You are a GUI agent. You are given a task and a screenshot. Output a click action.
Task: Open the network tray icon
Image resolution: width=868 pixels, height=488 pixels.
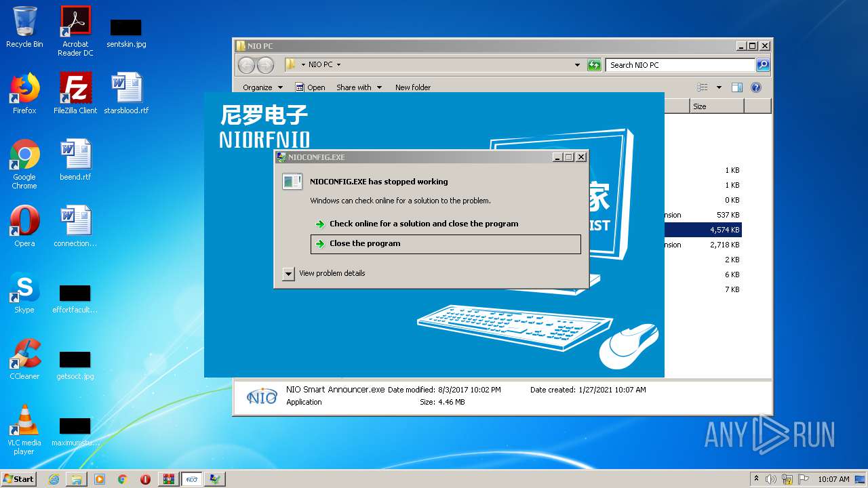pos(787,479)
